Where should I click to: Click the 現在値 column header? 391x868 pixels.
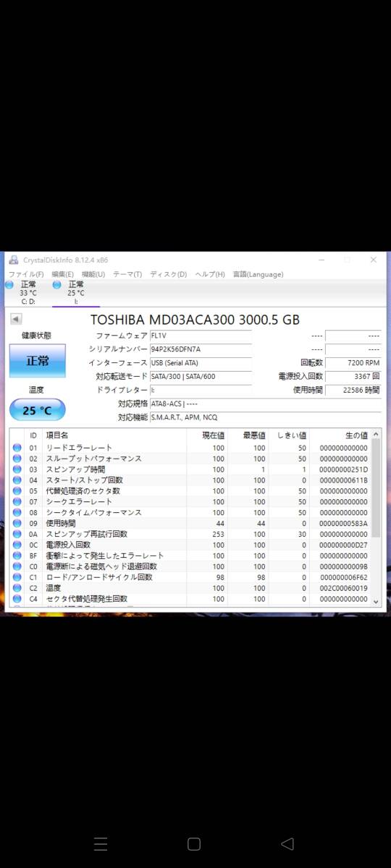pyautogui.click(x=206, y=435)
